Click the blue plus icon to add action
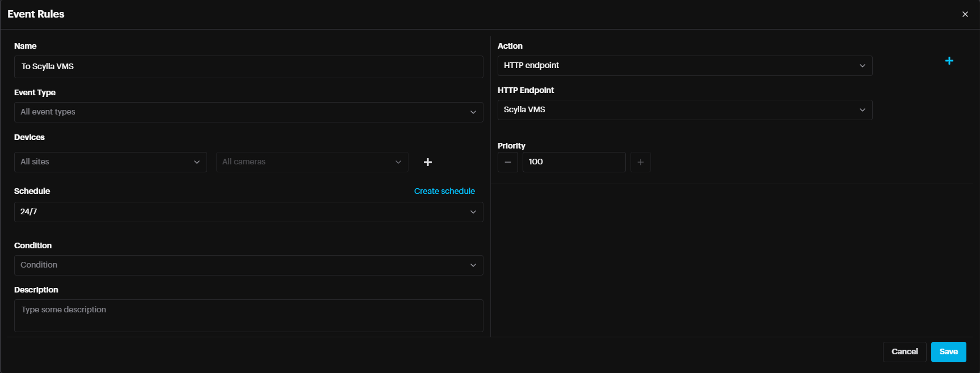The image size is (980, 373). click(949, 61)
